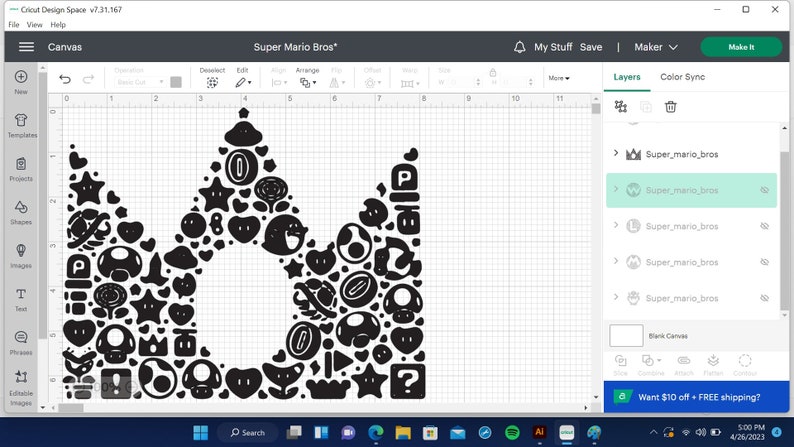794x447 pixels.
Task: Open the hamburger main menu
Action: click(x=26, y=47)
